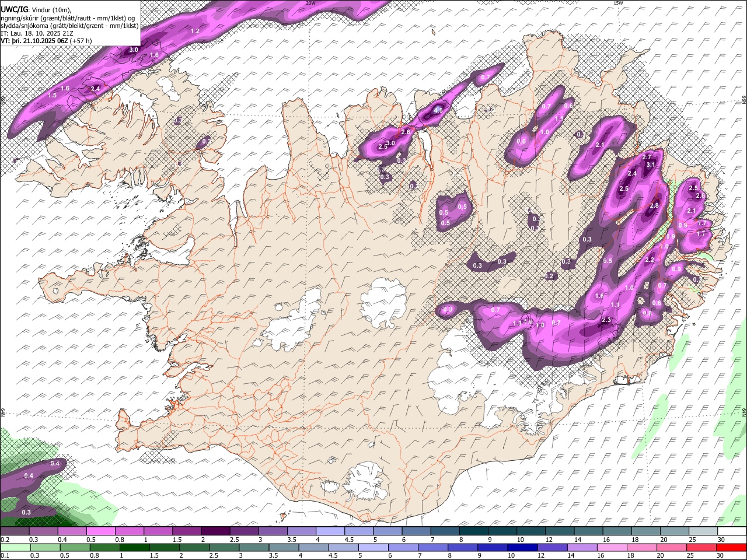Click the bright pink 0.5 snow legend swatch
747x560 pixels.
(x=100, y=531)
